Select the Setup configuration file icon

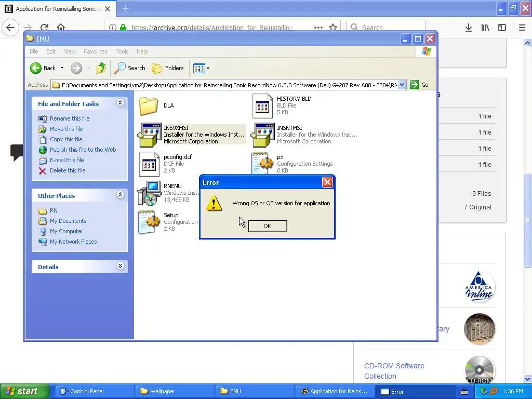(x=149, y=222)
